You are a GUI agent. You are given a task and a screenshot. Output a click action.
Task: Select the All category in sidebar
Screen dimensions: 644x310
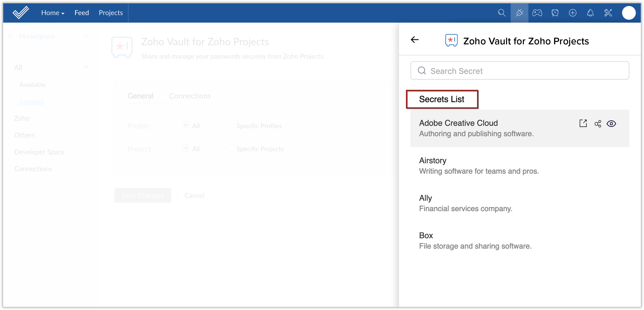[18, 68]
